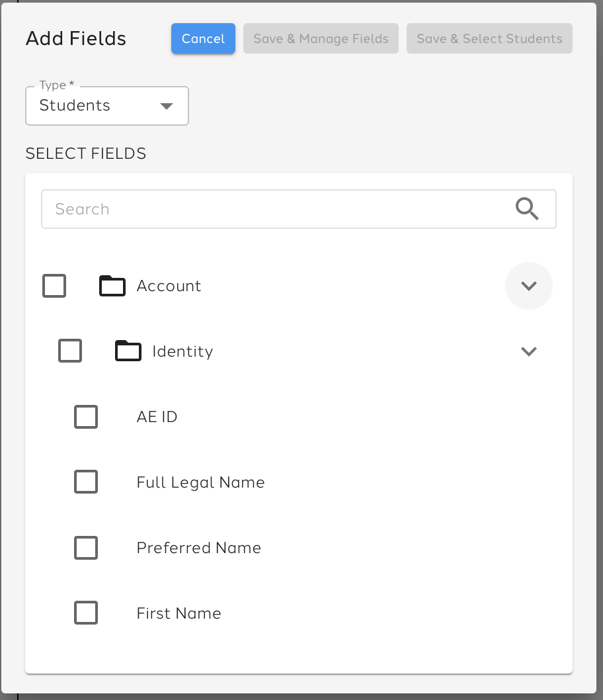Image resolution: width=603 pixels, height=700 pixels.
Task: Tick the Identity checkbox
Action: click(x=70, y=351)
